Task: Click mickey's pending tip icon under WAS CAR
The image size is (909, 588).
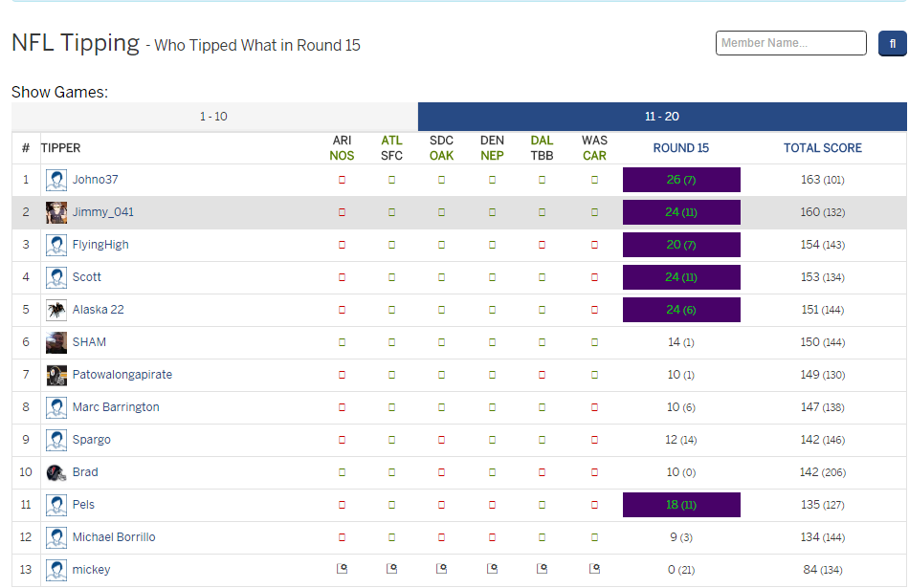Action: 594,569
